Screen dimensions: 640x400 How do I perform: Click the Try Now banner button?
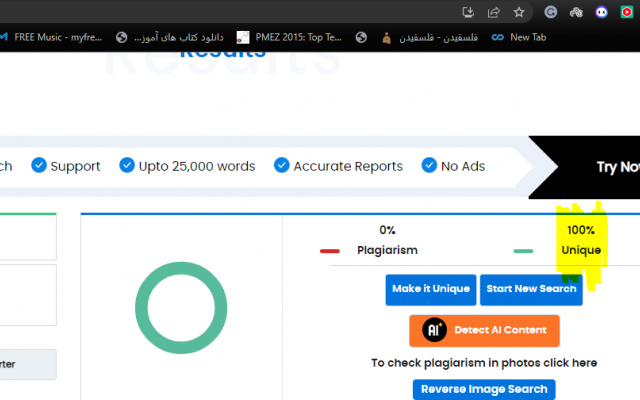[x=615, y=167]
